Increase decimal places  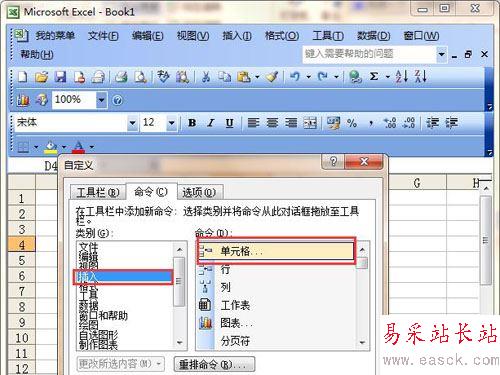click(x=389, y=123)
